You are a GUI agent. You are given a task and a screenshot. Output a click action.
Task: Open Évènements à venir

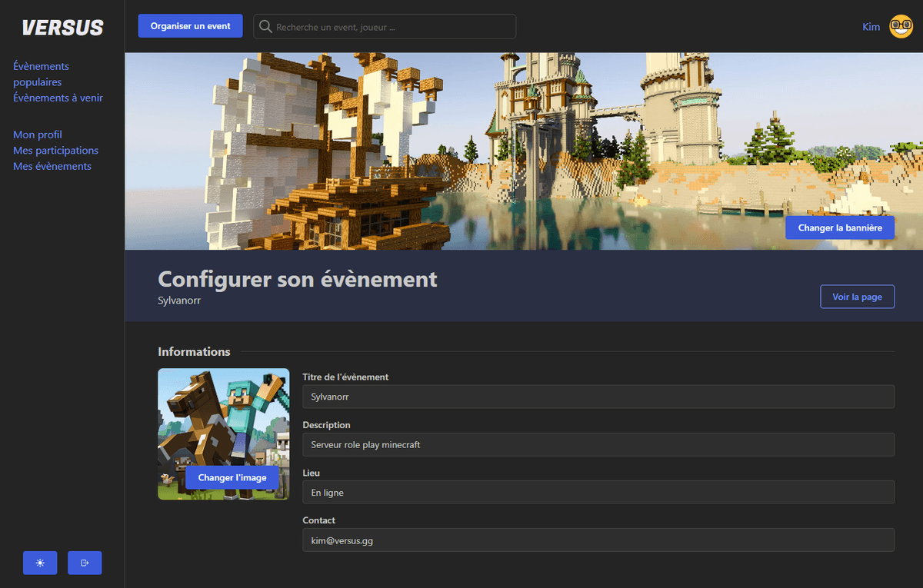click(x=58, y=98)
